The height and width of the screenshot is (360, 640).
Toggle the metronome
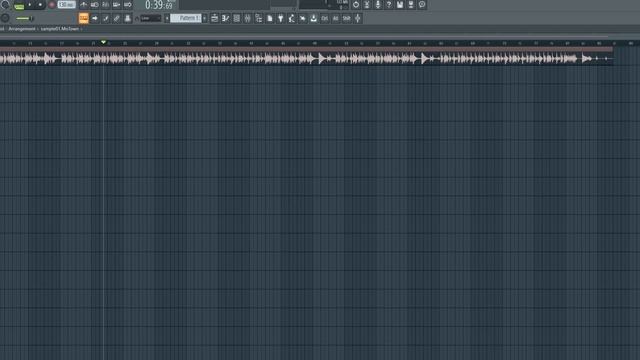pos(84,5)
